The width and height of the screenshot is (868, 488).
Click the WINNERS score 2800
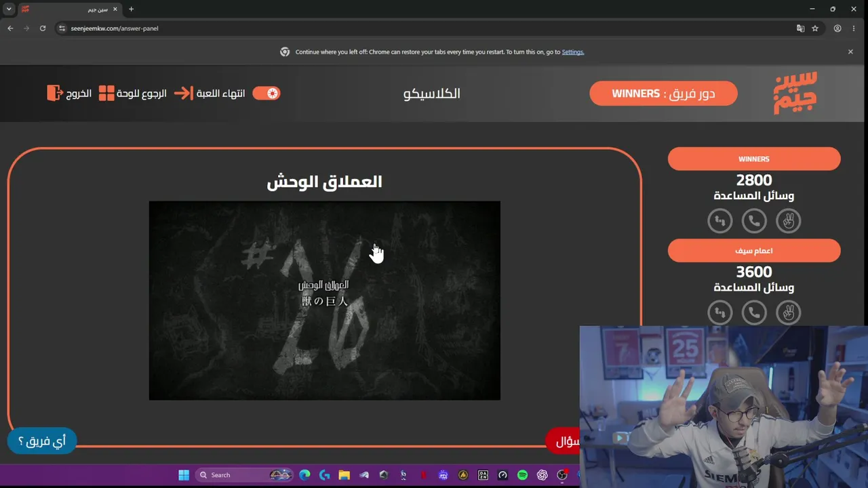click(754, 180)
